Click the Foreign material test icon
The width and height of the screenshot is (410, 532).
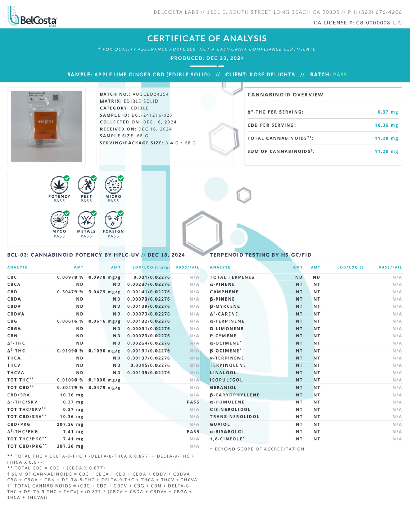tap(113, 220)
